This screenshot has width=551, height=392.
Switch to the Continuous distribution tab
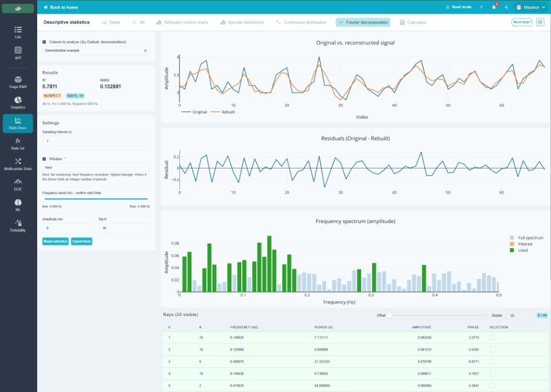pyautogui.click(x=301, y=22)
